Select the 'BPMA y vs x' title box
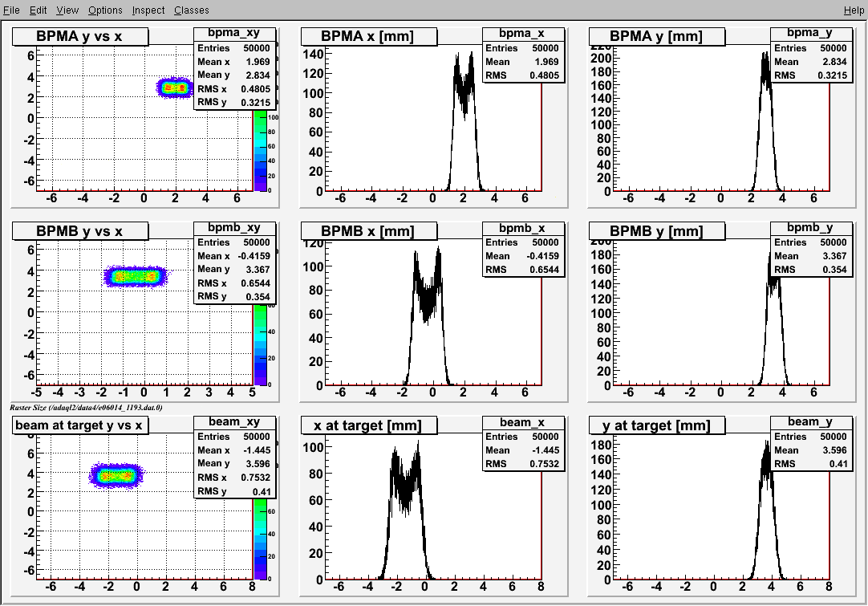Image resolution: width=868 pixels, height=606 pixels. click(80, 37)
